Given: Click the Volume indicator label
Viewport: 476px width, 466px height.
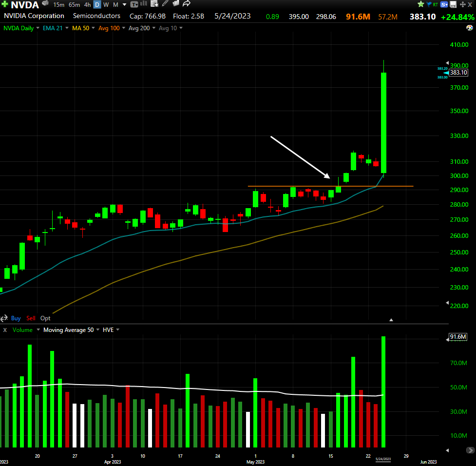Looking at the screenshot, I should pyautogui.click(x=22, y=330).
